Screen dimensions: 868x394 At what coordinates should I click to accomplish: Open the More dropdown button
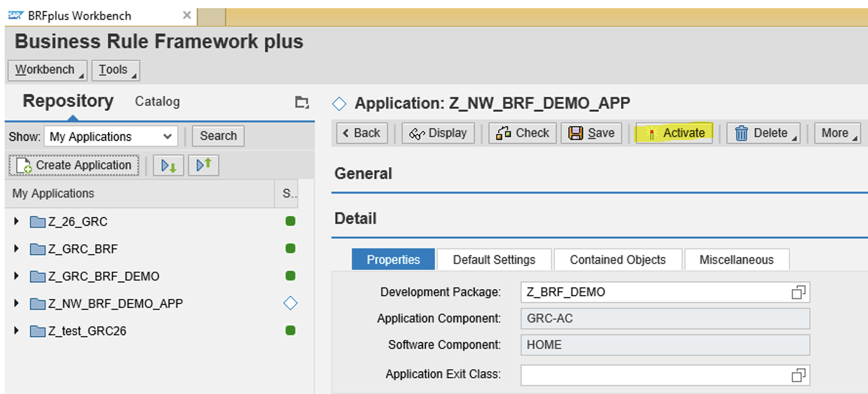tap(837, 133)
